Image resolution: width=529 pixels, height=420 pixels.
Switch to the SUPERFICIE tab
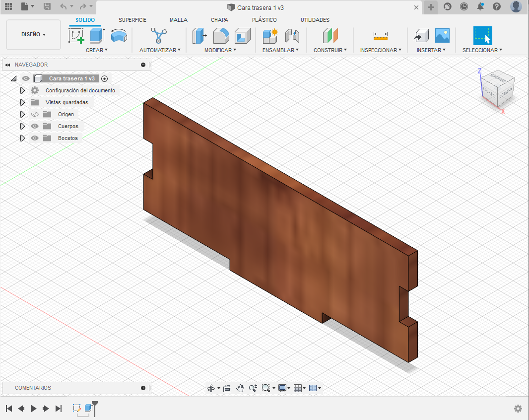(x=132, y=20)
